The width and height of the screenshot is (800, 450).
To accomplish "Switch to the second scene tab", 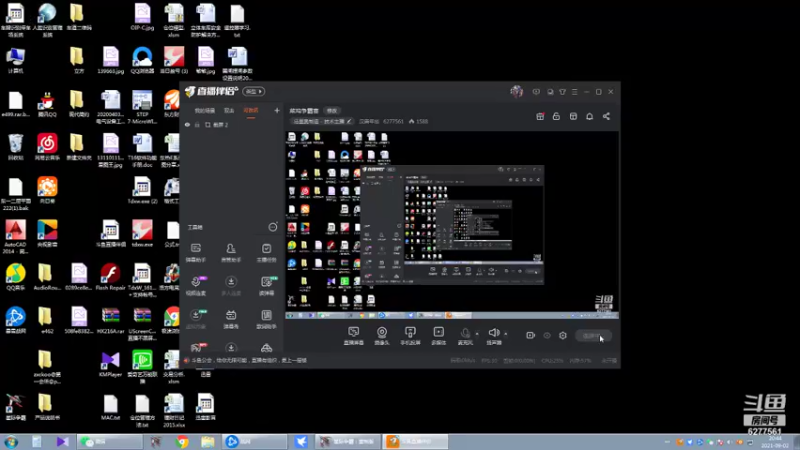I will coord(229,110).
